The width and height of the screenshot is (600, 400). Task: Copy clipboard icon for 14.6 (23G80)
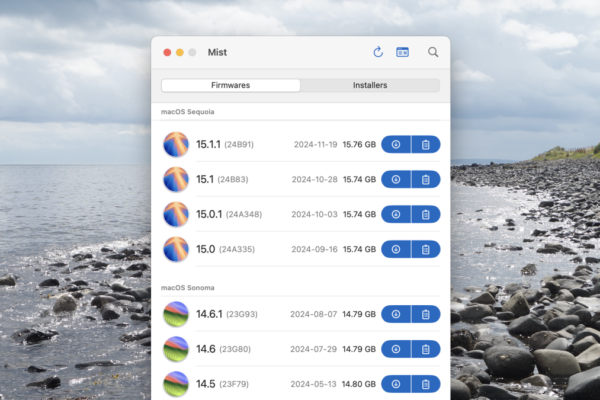426,349
